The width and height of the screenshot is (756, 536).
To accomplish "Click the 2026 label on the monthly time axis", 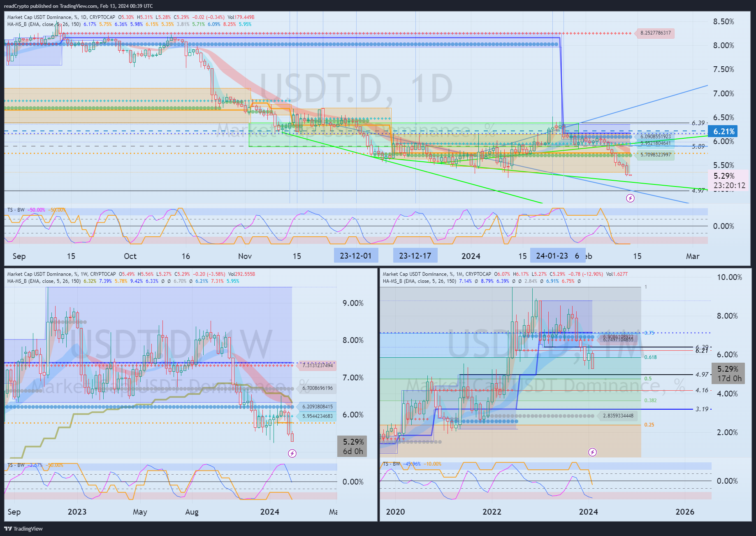I will [685, 512].
